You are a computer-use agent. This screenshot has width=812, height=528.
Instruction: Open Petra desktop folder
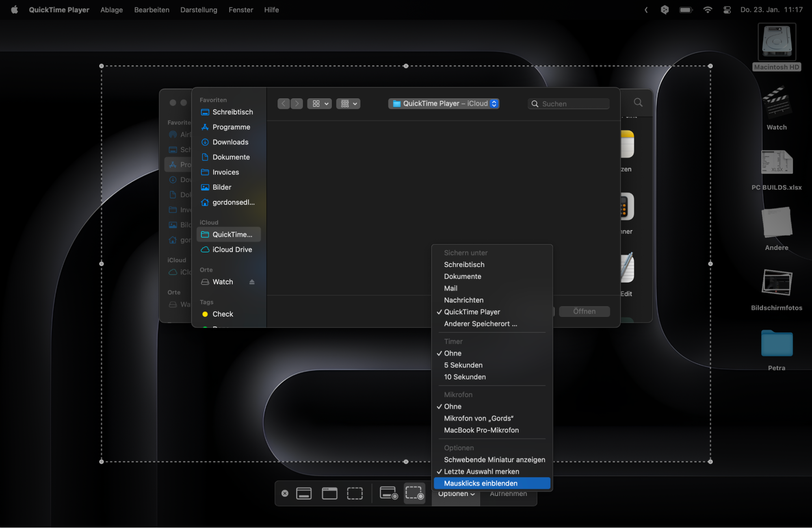click(x=777, y=350)
